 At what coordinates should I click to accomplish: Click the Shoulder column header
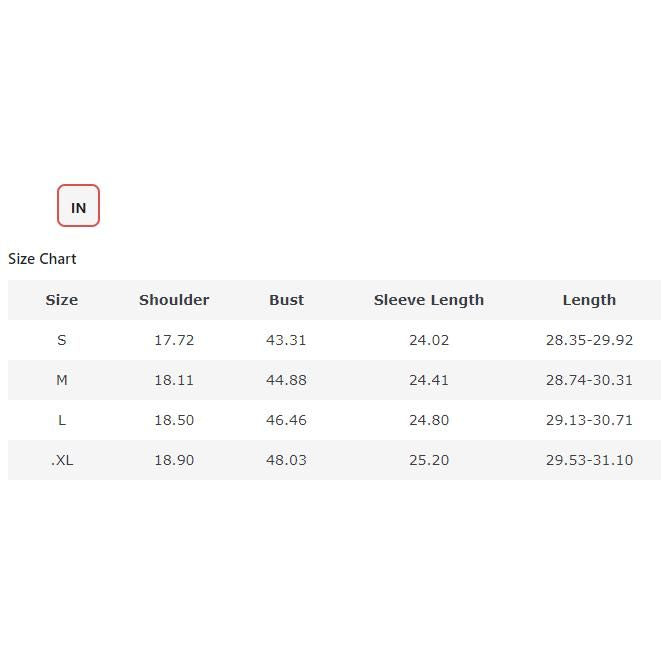[174, 300]
